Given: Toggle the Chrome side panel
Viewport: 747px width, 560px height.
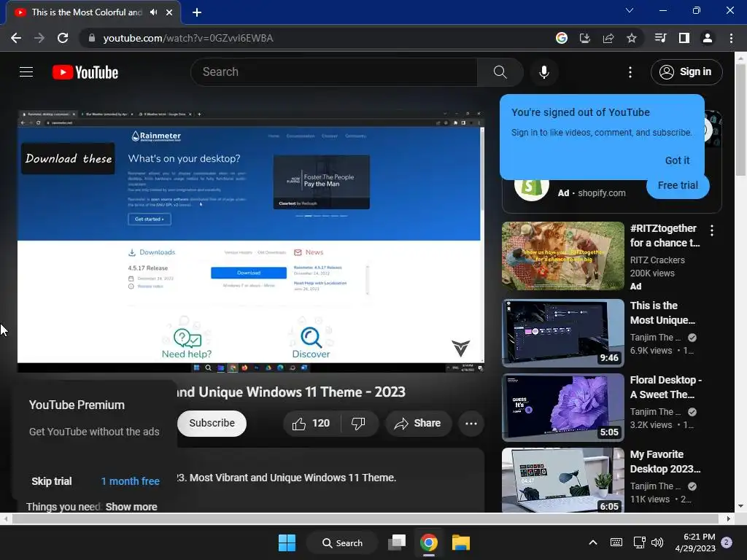Looking at the screenshot, I should 684,38.
